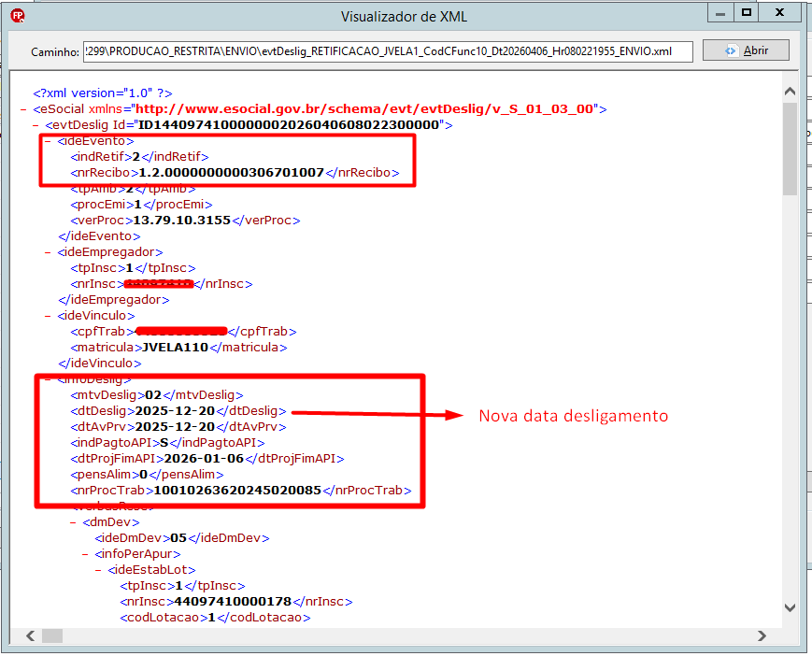Click the vertical scrollbar thumb
The width and height of the screenshot is (812, 656).
pos(790,150)
